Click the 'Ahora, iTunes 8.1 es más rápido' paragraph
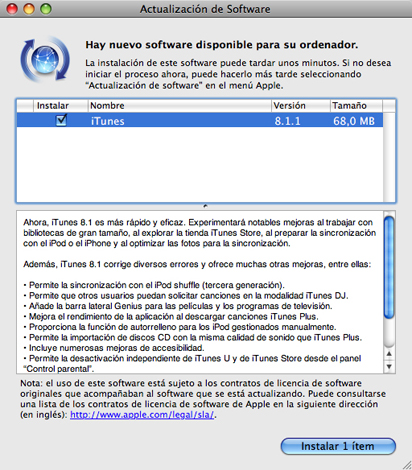 coord(199,233)
